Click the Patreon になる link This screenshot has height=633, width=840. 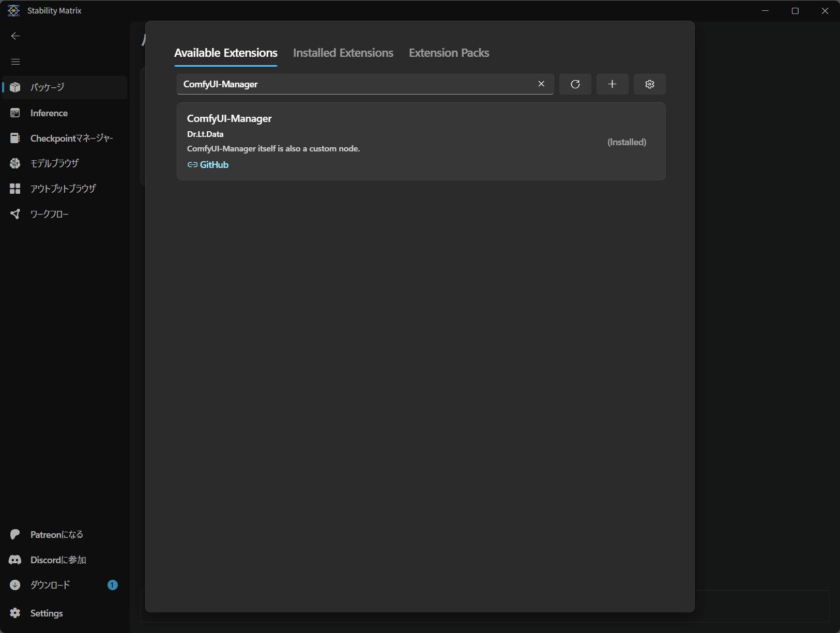[56, 534]
